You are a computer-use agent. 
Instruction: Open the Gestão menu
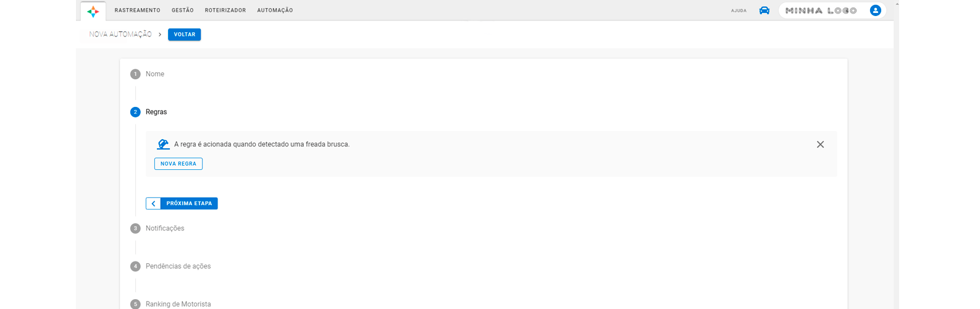tap(182, 11)
